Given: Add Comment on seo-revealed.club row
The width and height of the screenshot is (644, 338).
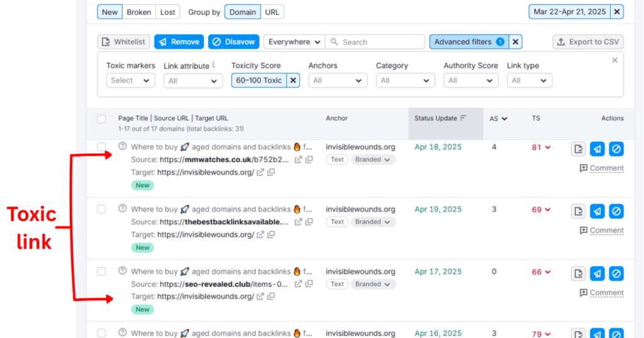Looking at the screenshot, I should pos(602,293).
